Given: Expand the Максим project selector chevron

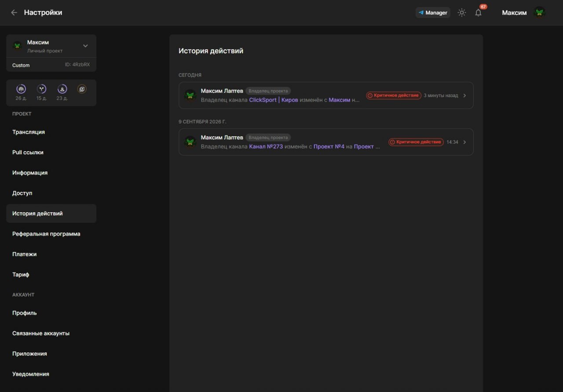Looking at the screenshot, I should point(85,46).
